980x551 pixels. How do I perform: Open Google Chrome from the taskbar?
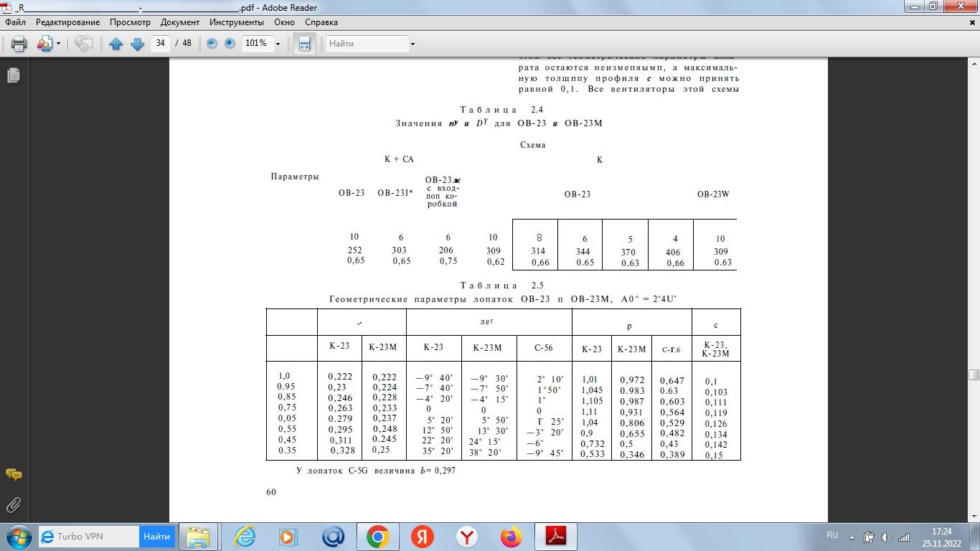(378, 536)
